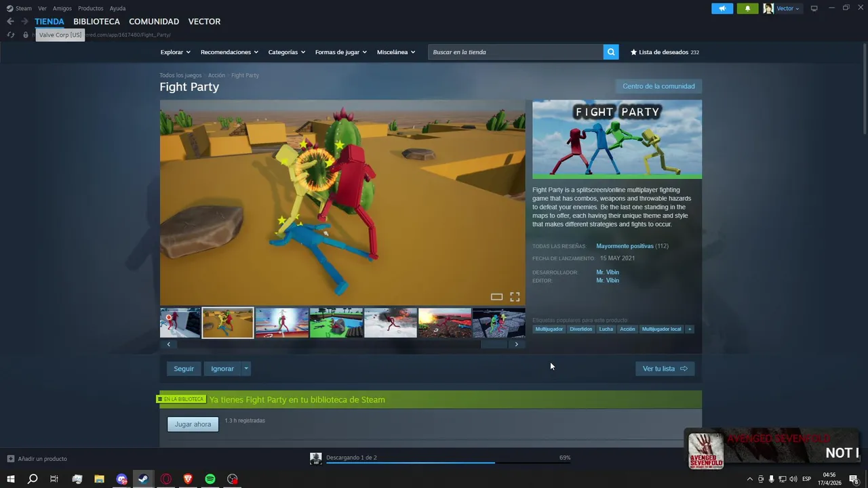Click the Buscar en la tienda field
This screenshot has height=488, width=868.
[515, 52]
